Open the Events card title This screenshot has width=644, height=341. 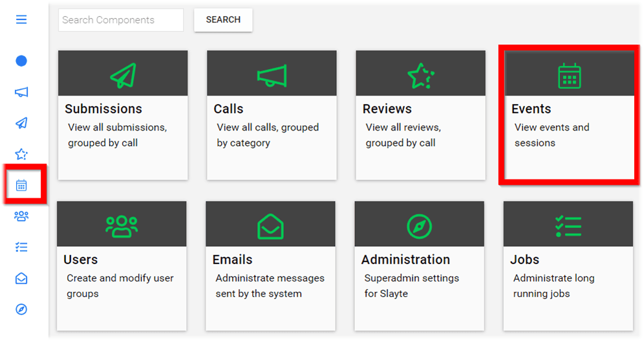click(x=531, y=108)
